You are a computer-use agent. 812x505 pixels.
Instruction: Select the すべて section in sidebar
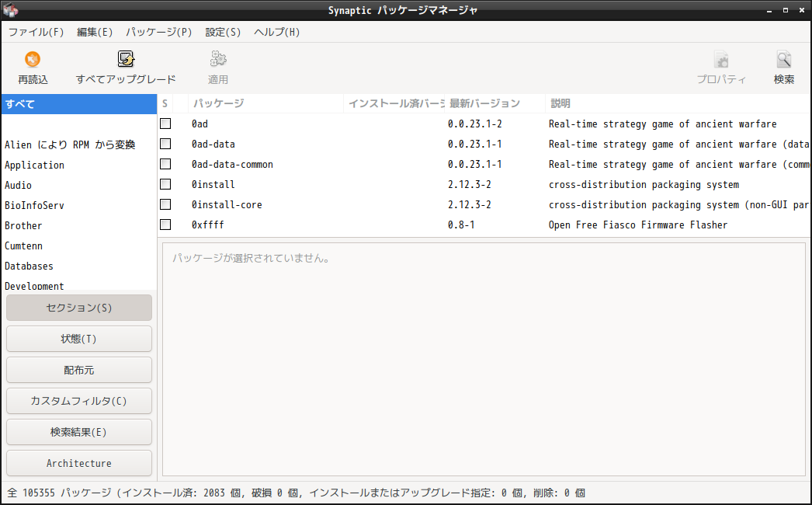(x=79, y=103)
